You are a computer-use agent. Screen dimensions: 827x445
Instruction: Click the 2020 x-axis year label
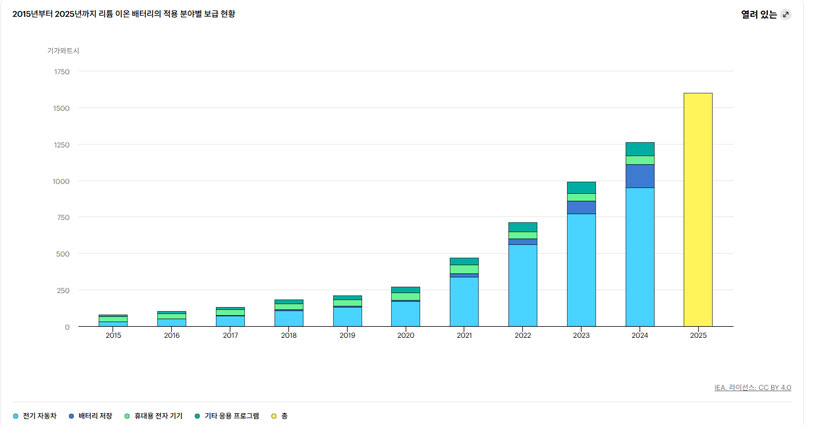coord(406,335)
